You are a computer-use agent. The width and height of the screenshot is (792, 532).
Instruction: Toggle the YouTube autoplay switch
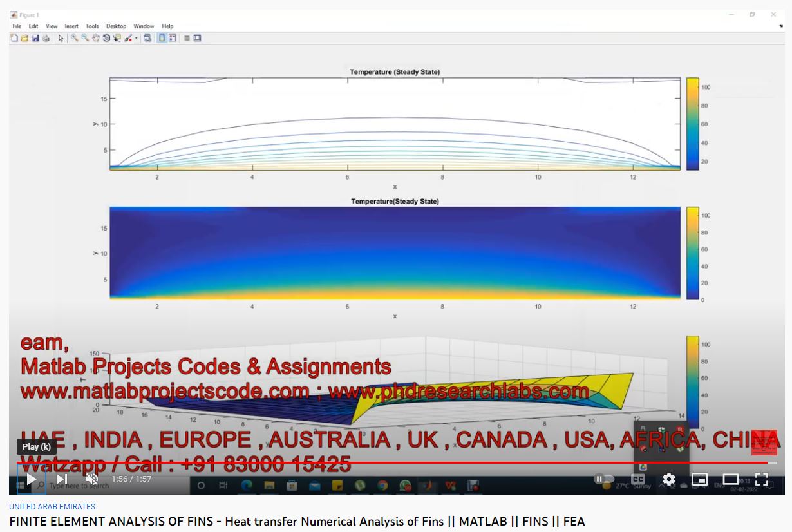pyautogui.click(x=604, y=479)
